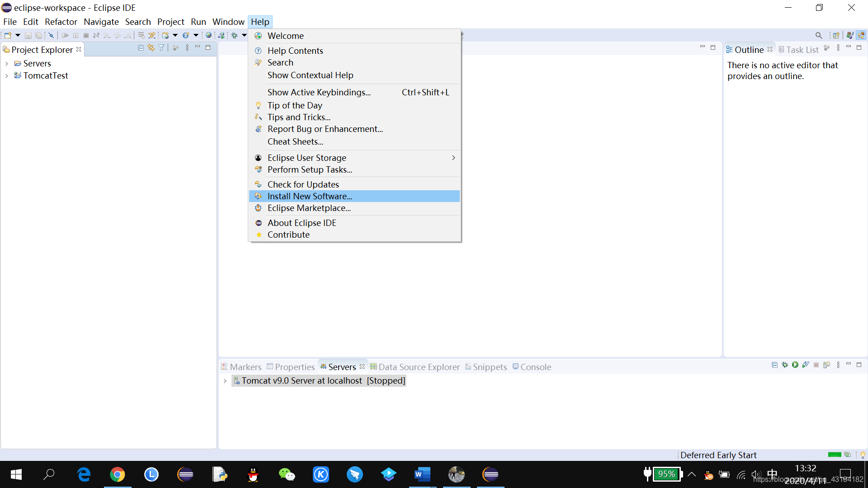Click the Open Web Browser globe icon

tap(208, 35)
